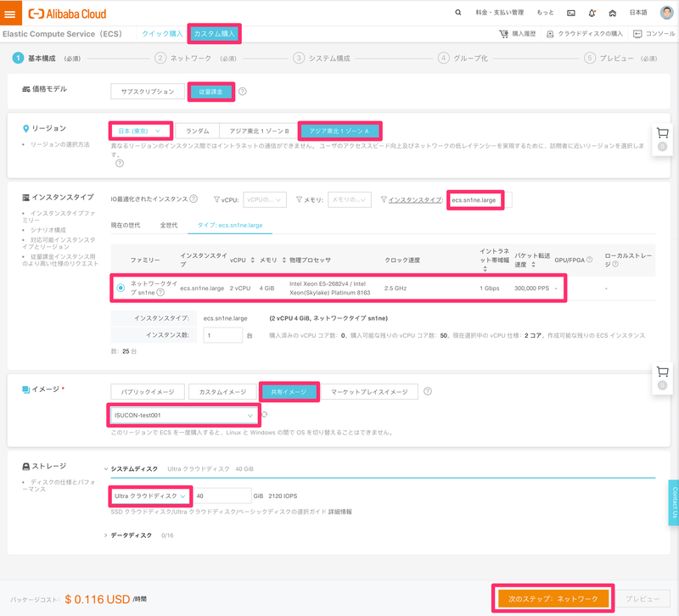Choose カスタムイメージ image type
This screenshot has width=679, height=616.
point(222,392)
